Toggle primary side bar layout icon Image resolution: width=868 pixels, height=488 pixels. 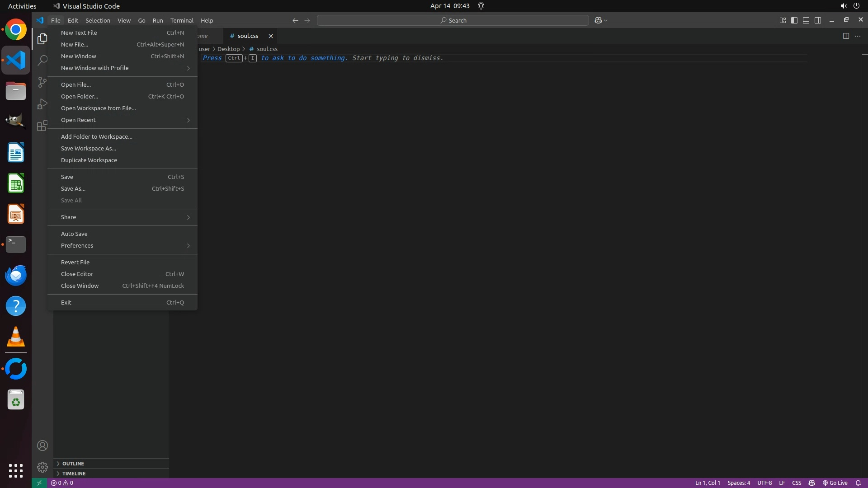coord(794,20)
